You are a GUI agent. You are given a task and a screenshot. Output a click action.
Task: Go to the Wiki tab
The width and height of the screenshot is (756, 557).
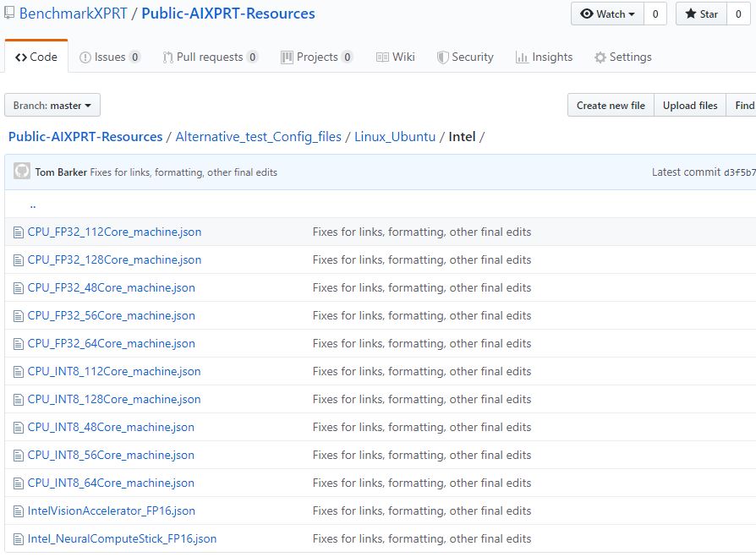pos(396,57)
